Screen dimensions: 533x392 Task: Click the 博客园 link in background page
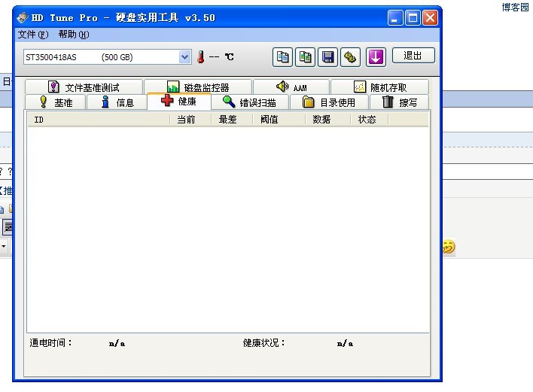coord(516,7)
